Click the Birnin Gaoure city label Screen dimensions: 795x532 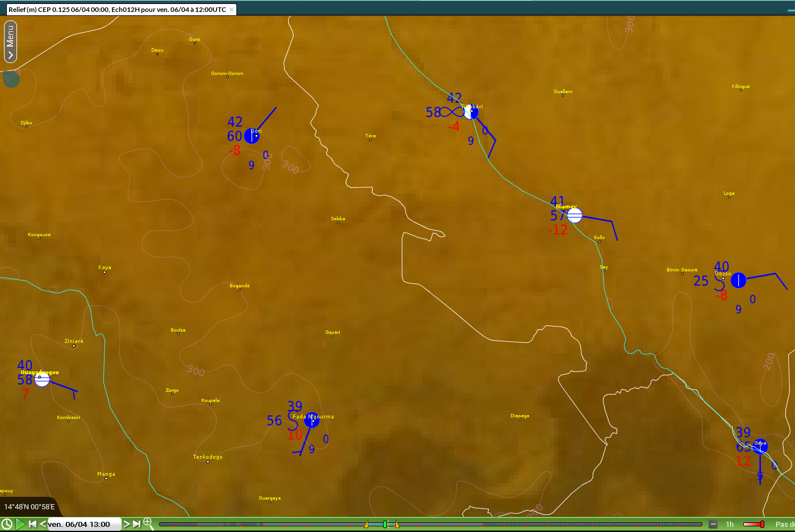[x=682, y=270]
